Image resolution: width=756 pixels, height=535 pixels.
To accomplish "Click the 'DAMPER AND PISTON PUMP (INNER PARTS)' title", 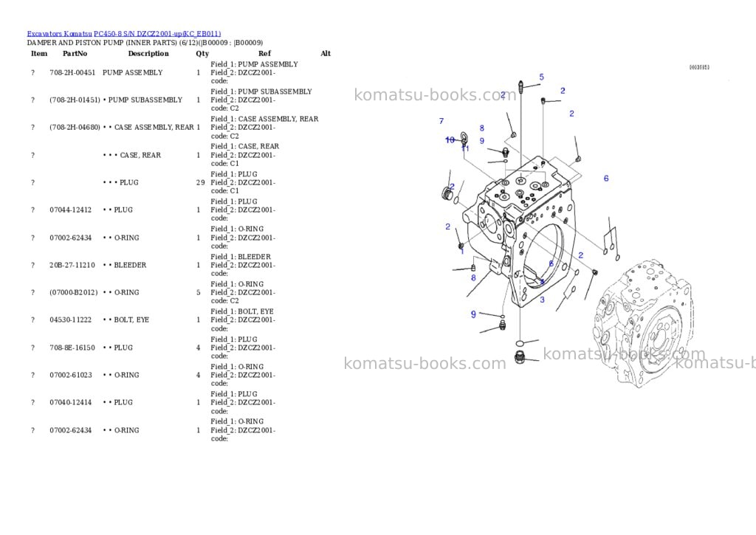I will [102, 42].
